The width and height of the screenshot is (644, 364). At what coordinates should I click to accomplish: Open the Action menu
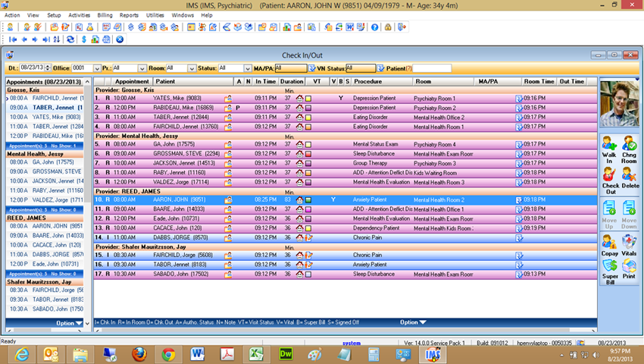click(12, 15)
